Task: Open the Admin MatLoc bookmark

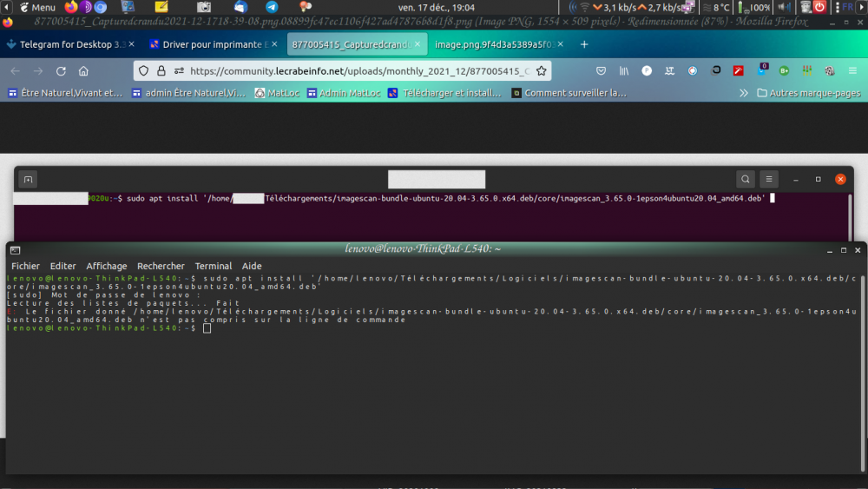Action: pyautogui.click(x=343, y=93)
